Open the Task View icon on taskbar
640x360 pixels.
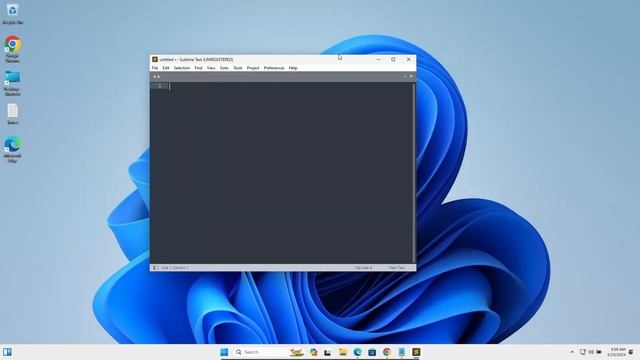point(328,352)
